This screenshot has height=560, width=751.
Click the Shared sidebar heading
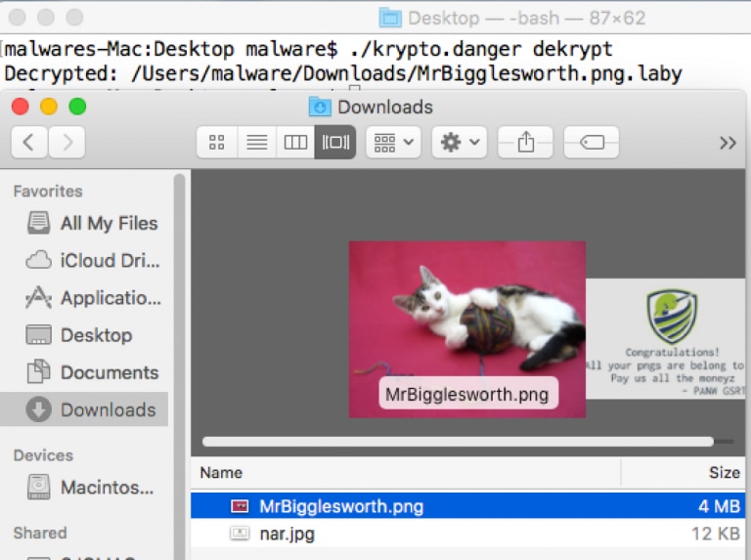tap(40, 533)
